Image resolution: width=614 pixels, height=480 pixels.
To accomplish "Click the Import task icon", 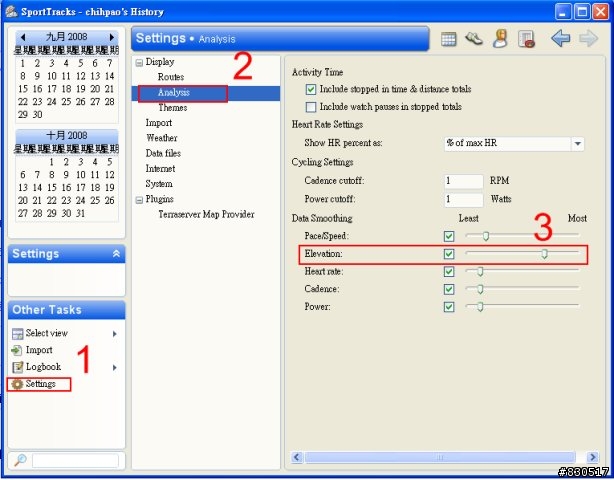I will point(17,350).
